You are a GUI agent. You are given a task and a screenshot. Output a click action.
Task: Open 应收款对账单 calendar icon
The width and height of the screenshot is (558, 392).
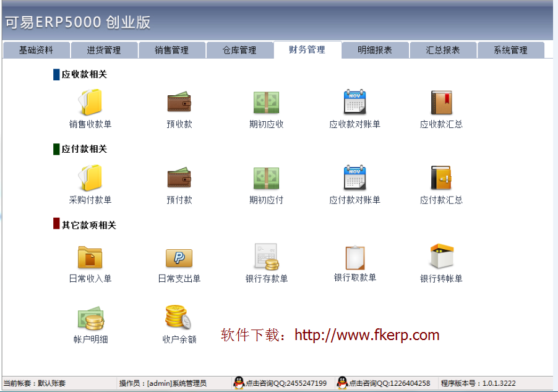click(x=355, y=102)
